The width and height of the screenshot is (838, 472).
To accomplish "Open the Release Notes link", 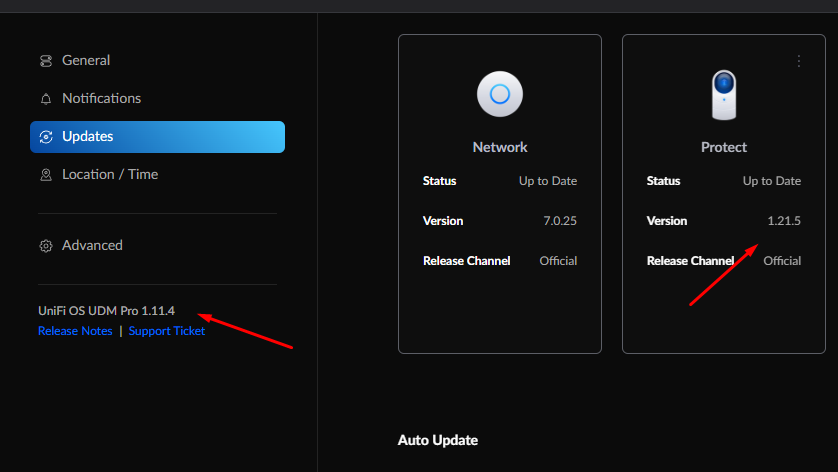I will click(x=75, y=331).
